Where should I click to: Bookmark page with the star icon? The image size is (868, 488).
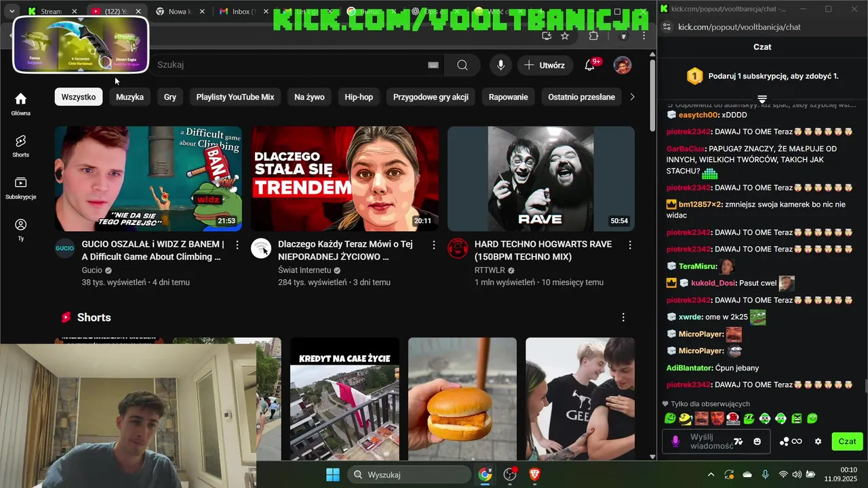tap(565, 36)
